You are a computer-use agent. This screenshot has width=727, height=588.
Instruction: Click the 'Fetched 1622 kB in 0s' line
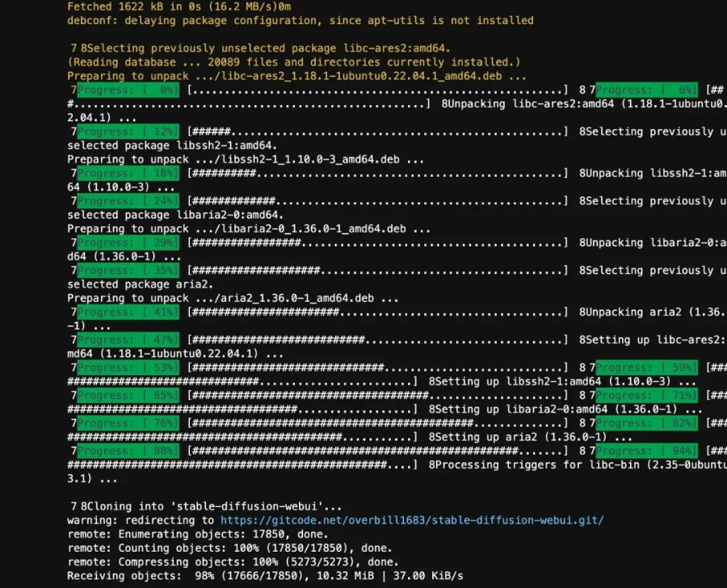[179, 6]
